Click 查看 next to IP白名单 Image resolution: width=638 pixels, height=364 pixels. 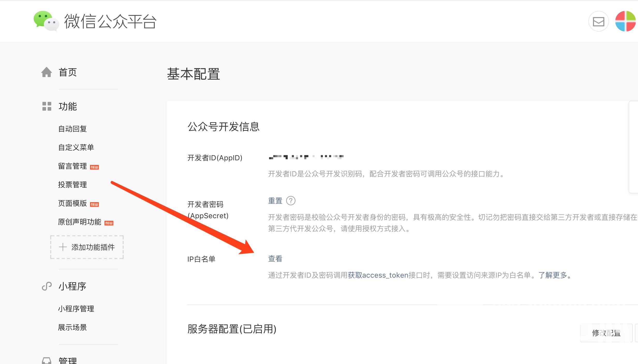[x=275, y=259]
